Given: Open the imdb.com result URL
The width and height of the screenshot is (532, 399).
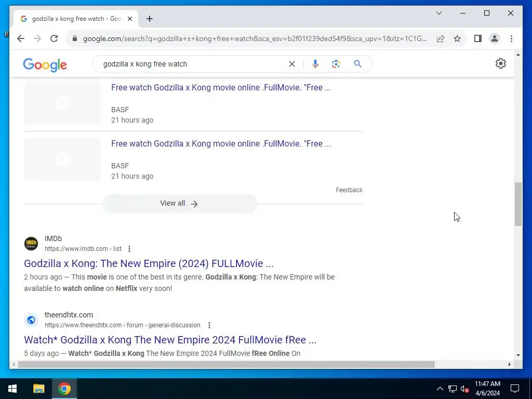Looking at the screenshot, I should (x=83, y=249).
